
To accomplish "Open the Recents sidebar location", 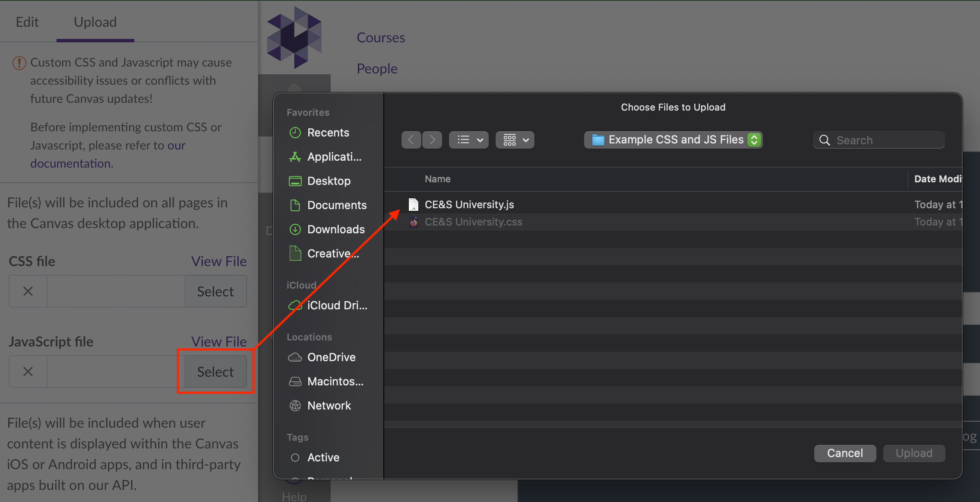I will click(328, 133).
